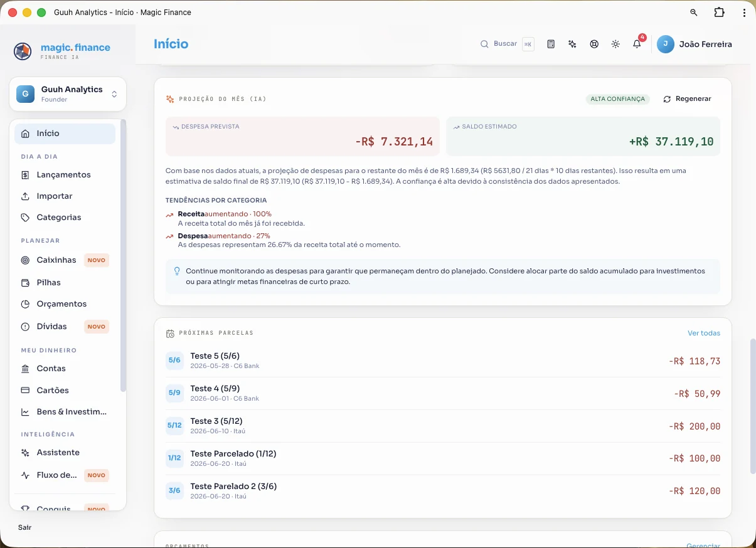Click the AI sparkle icon in header
This screenshot has height=548, width=756.
tap(572, 44)
